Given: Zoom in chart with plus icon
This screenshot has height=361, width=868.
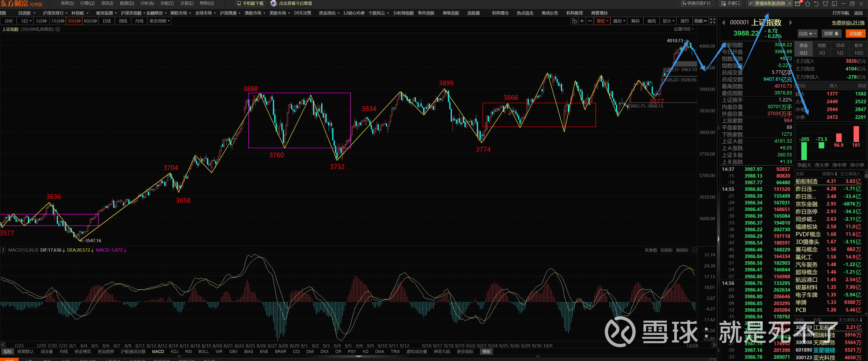Looking at the screenshot, I should 582,21.
